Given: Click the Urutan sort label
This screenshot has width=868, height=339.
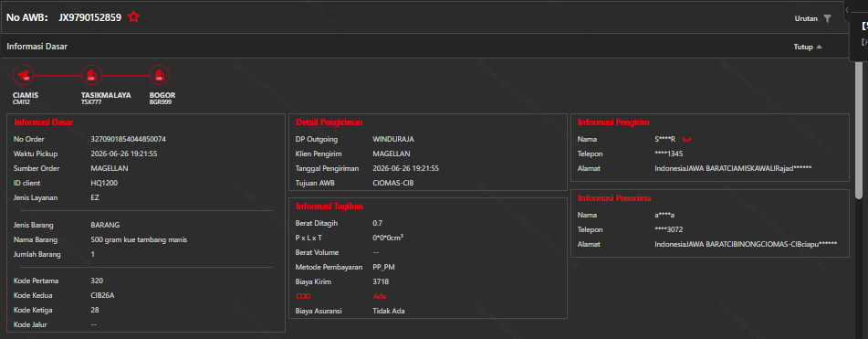Looking at the screenshot, I should [806, 18].
